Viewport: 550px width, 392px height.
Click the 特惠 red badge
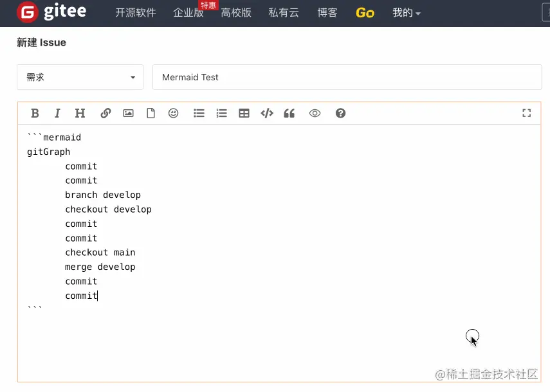[x=208, y=5]
